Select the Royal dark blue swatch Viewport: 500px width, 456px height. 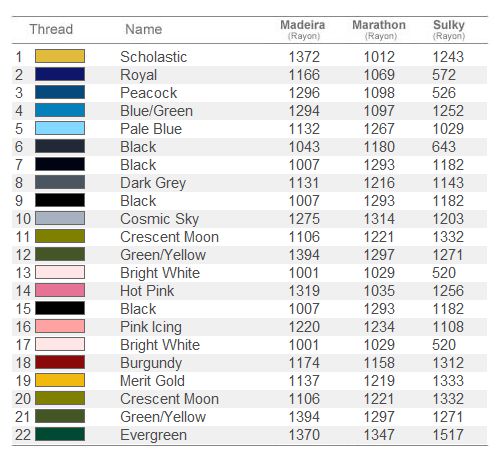coord(60,74)
